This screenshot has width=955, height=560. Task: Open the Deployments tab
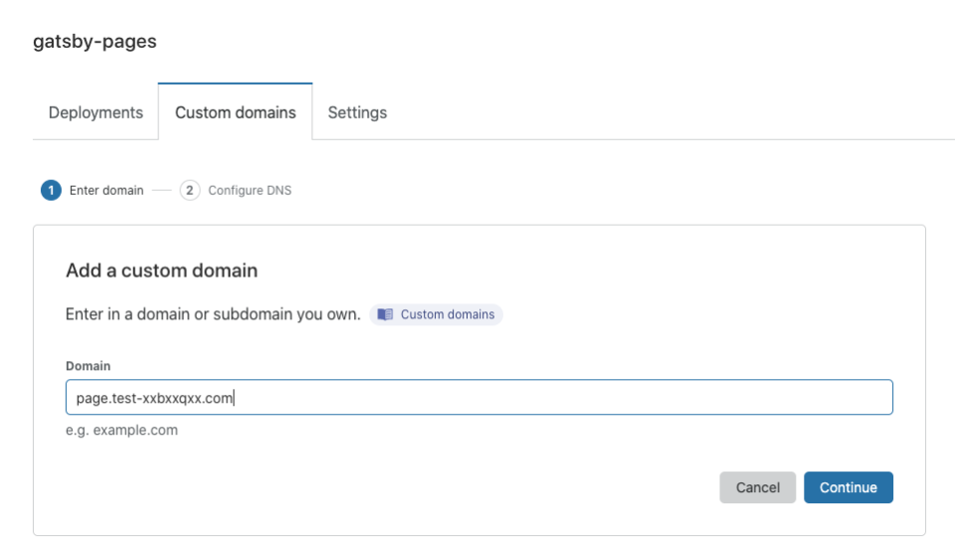coord(95,112)
